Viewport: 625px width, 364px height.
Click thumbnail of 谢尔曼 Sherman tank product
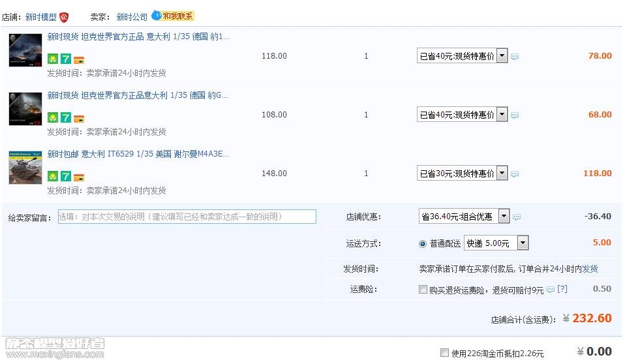pos(25,167)
